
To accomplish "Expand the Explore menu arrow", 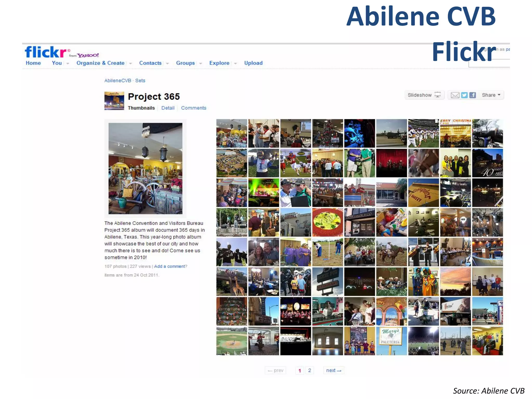I will 235,63.
